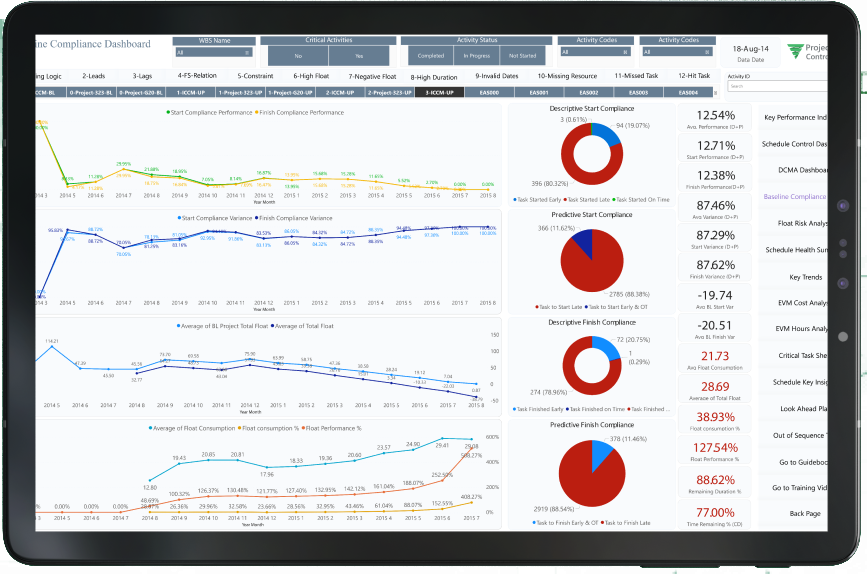The height and width of the screenshot is (574, 867).
Task: Click the Project Control logo icon
Action: tap(795, 51)
